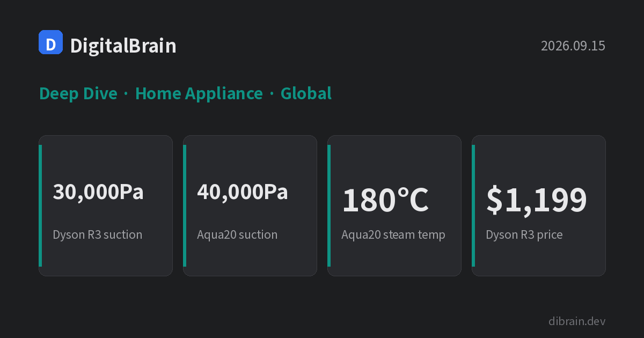
Task: Choose the Global region tag
Action: [x=306, y=94]
